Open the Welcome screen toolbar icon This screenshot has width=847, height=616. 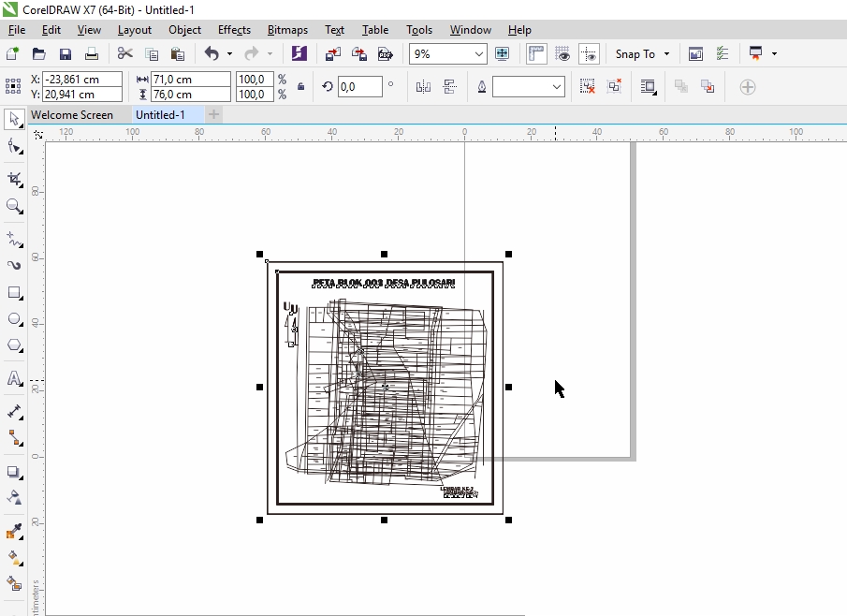pyautogui.click(x=695, y=53)
